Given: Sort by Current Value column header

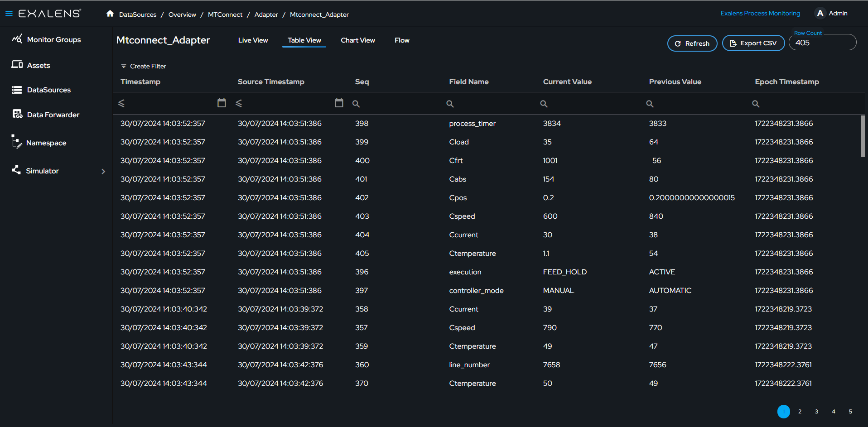Looking at the screenshot, I should [567, 82].
